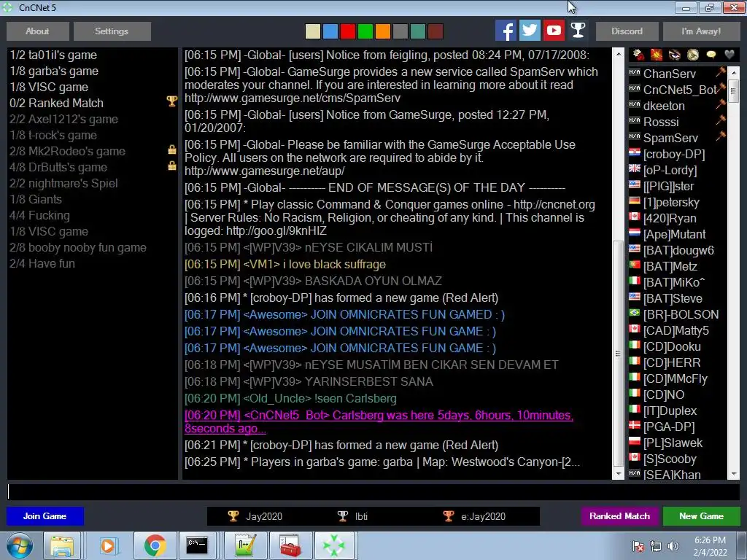Viewport: 747px width, 560px height.
Task: Click lock icon on Mk2Rodeo's game
Action: (x=172, y=149)
